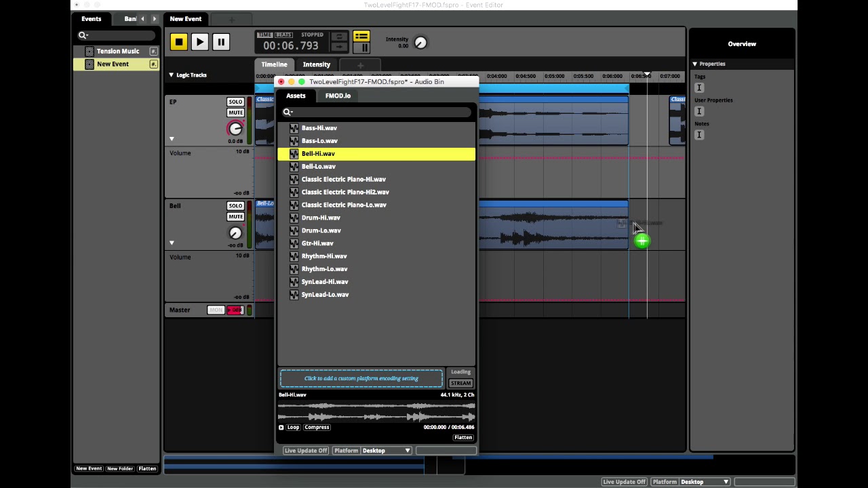The height and width of the screenshot is (488, 868).
Task: Click the SynLead-Lo.wav waveform icon
Action: click(294, 295)
